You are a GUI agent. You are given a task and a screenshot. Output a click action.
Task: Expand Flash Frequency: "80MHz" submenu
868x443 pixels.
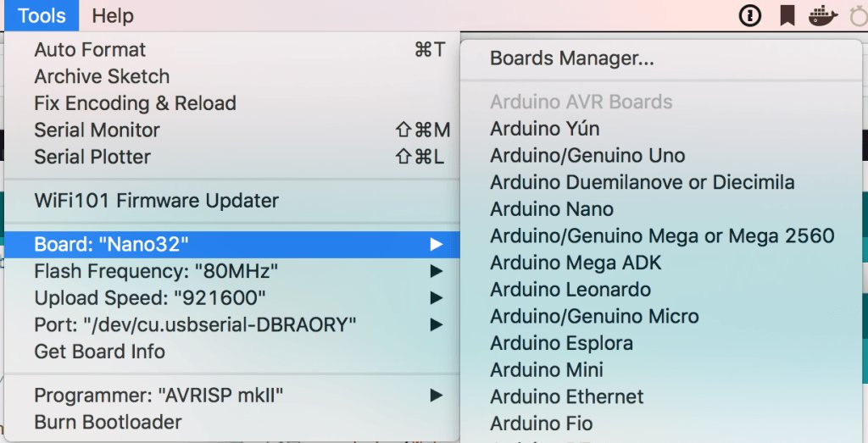pyautogui.click(x=232, y=272)
